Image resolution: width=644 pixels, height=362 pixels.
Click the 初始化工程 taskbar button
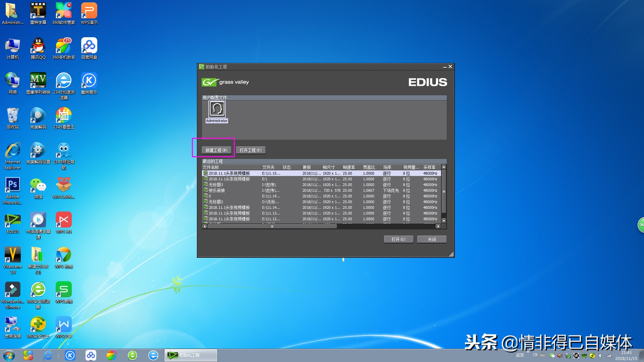coord(191,355)
